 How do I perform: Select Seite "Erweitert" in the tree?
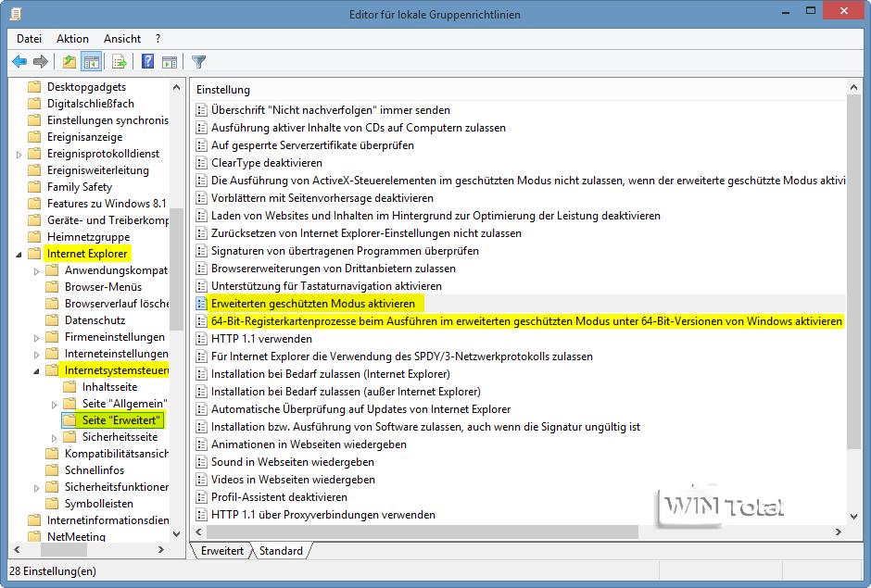click(121, 419)
